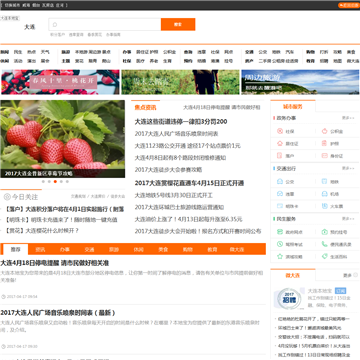Switch to the 微大连 tab in orange bar
This screenshot has width=360, height=360.
click(237, 249)
